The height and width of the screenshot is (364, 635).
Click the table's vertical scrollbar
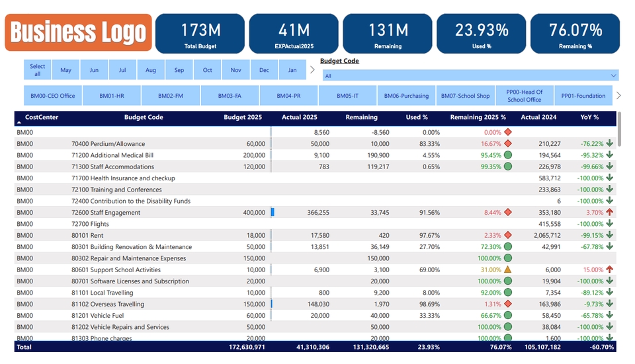[620, 132]
